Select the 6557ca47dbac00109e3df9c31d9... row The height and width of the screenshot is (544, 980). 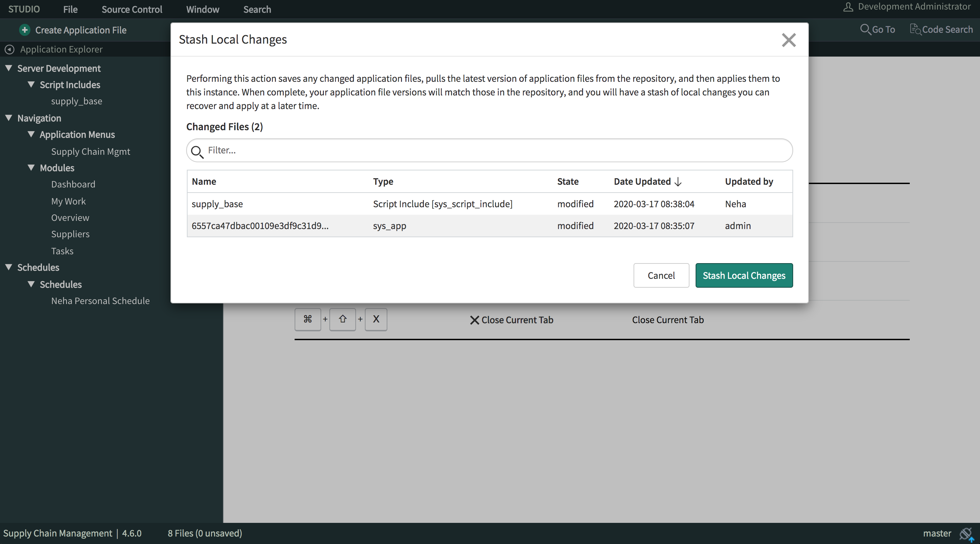pyautogui.click(x=490, y=226)
